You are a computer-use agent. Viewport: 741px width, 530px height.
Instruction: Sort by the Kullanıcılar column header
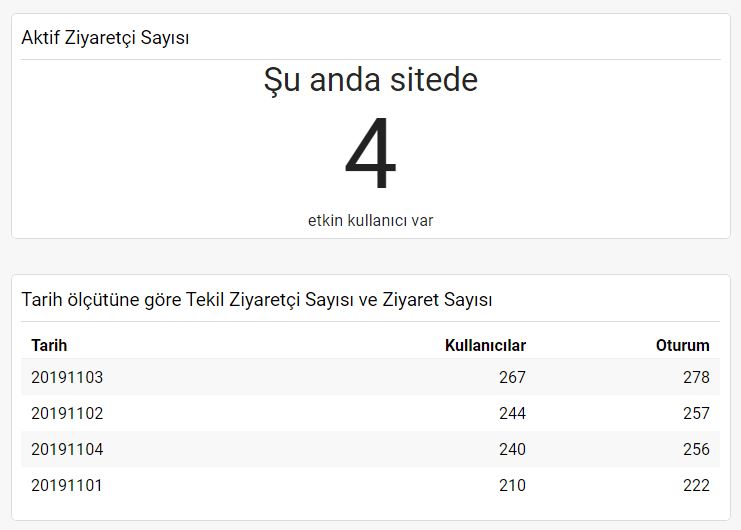[x=485, y=345]
